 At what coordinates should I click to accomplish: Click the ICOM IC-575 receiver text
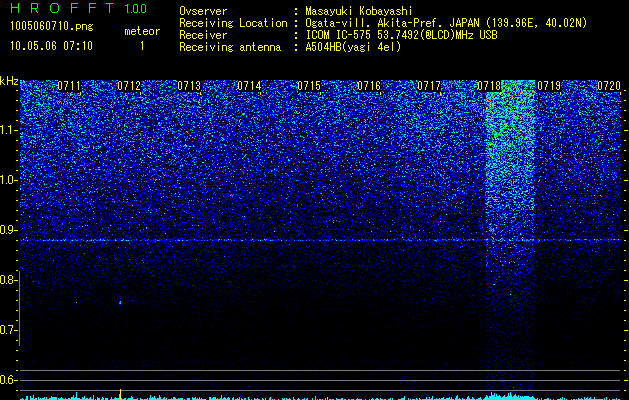pos(401,35)
